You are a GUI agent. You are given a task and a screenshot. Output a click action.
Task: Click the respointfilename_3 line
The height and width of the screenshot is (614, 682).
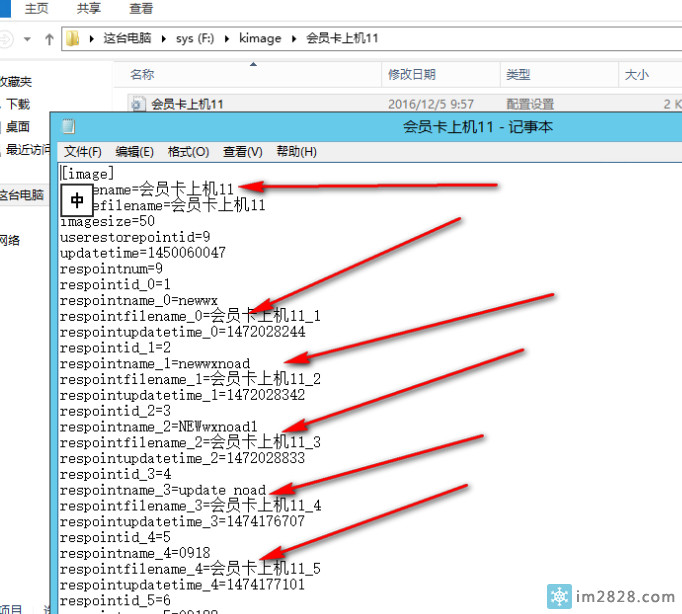(191, 506)
